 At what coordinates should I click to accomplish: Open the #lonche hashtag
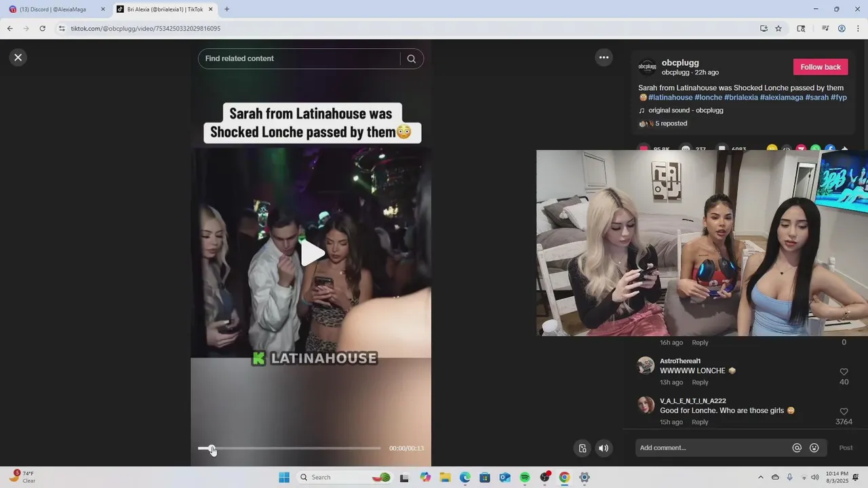pos(708,98)
